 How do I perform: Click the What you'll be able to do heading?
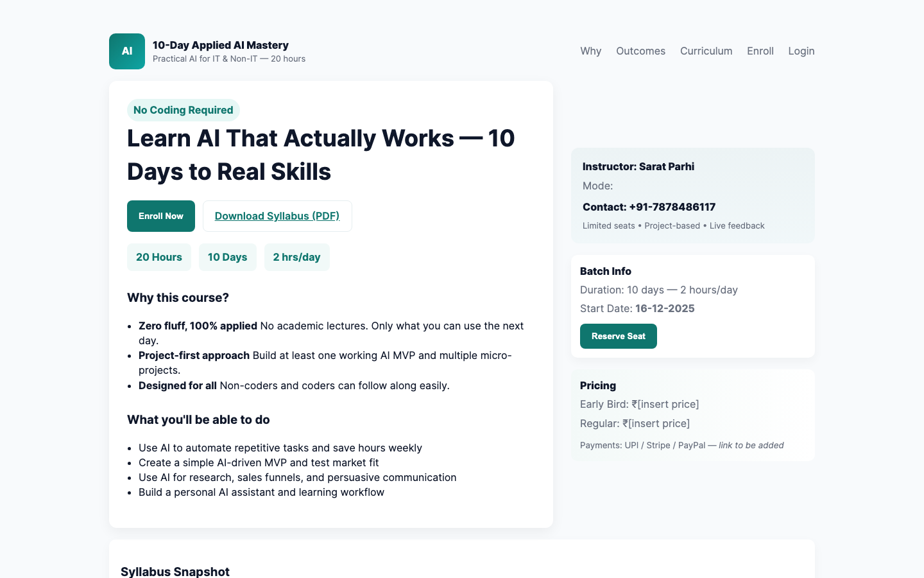tap(198, 419)
